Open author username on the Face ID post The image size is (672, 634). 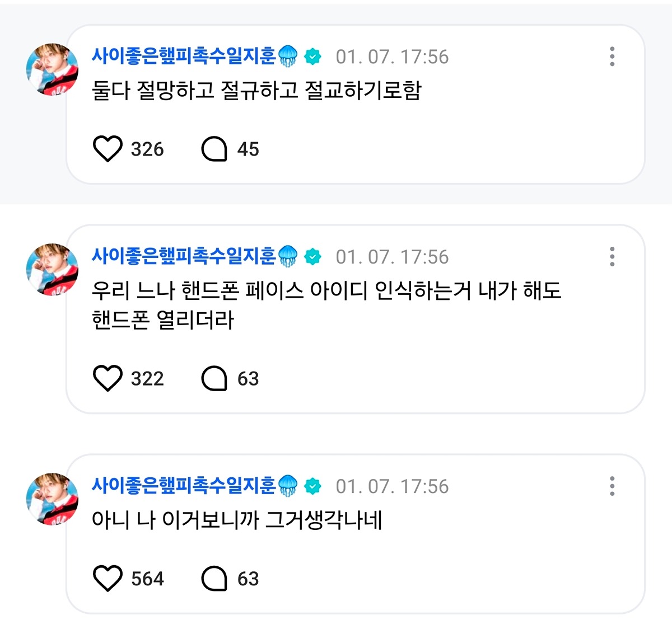[x=184, y=256]
